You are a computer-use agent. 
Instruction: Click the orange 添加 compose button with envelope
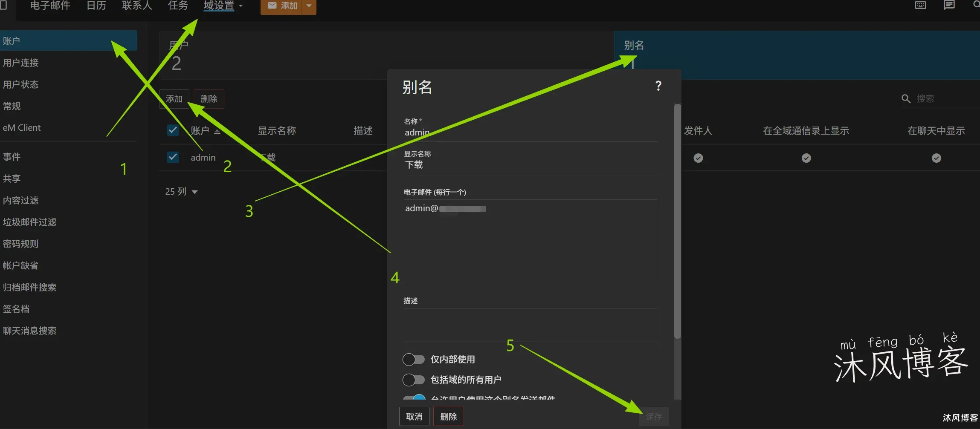point(281,6)
